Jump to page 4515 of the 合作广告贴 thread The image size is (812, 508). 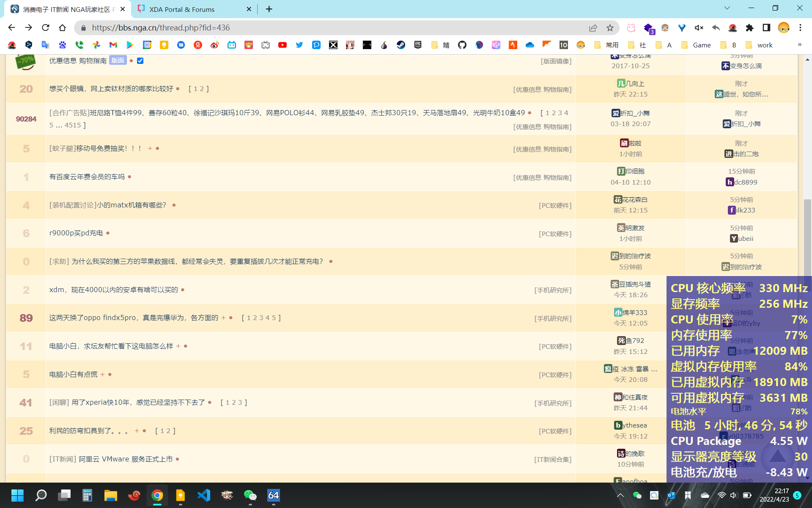[73, 125]
